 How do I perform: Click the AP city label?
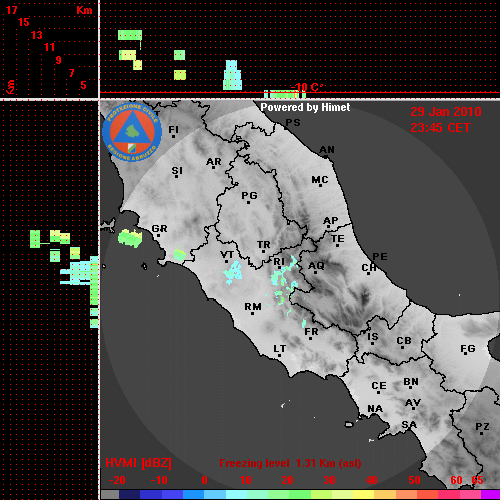[331, 221]
